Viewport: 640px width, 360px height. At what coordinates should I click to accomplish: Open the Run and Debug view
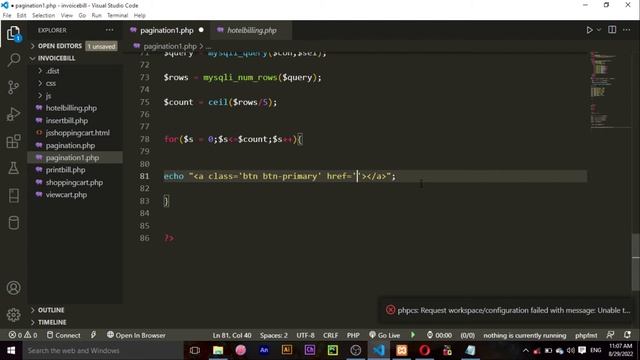click(x=13, y=114)
